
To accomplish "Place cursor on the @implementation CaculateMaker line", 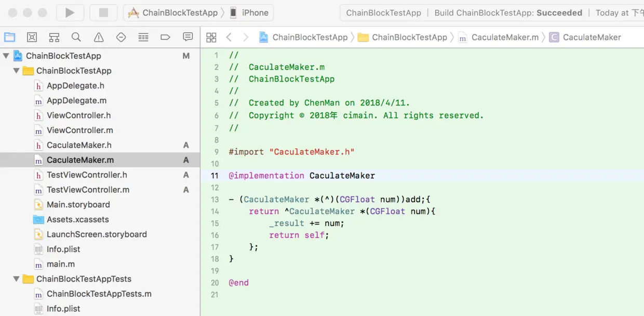I will coord(302,176).
